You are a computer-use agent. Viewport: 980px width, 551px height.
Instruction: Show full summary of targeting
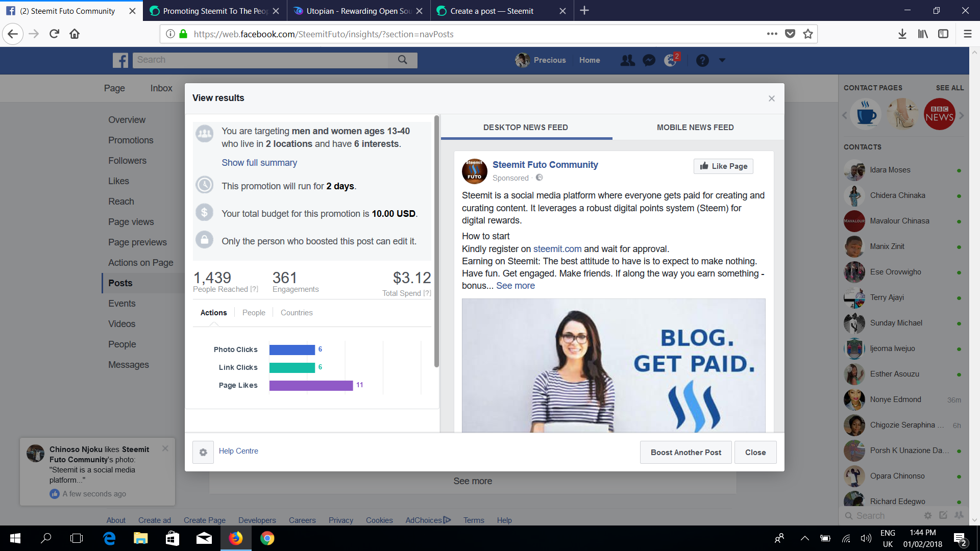(x=259, y=163)
